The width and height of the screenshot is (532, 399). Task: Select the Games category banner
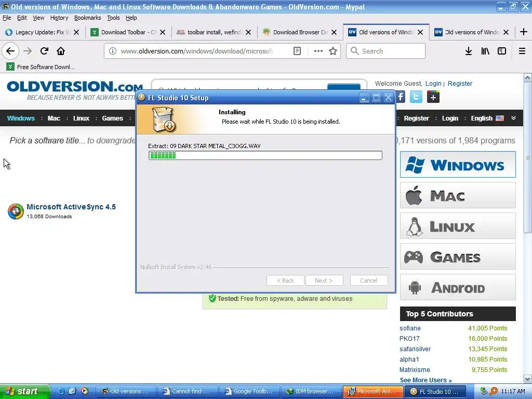point(458,257)
